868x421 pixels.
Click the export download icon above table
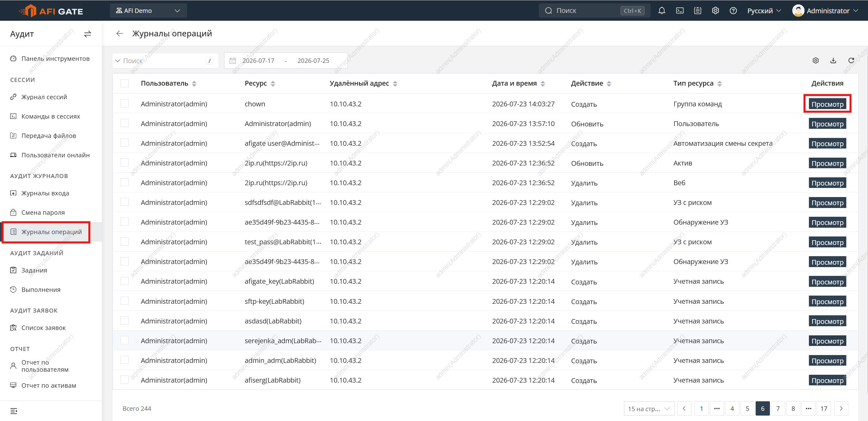click(x=833, y=60)
